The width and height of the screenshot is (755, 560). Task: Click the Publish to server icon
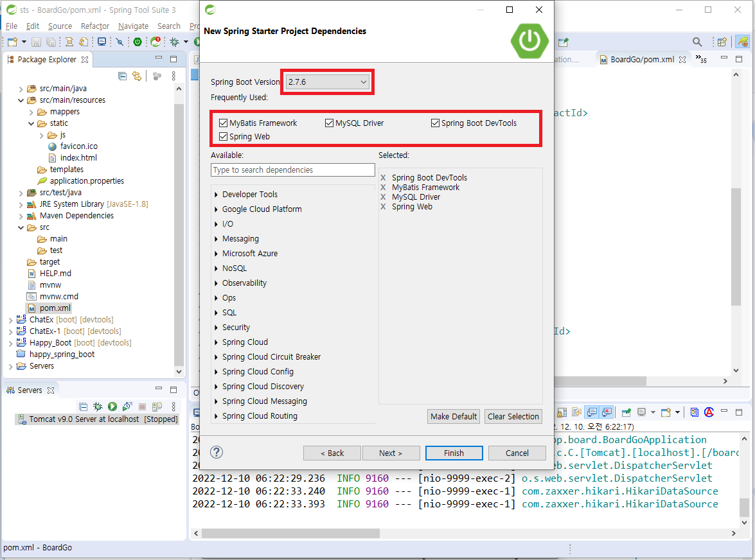pyautogui.click(x=157, y=407)
